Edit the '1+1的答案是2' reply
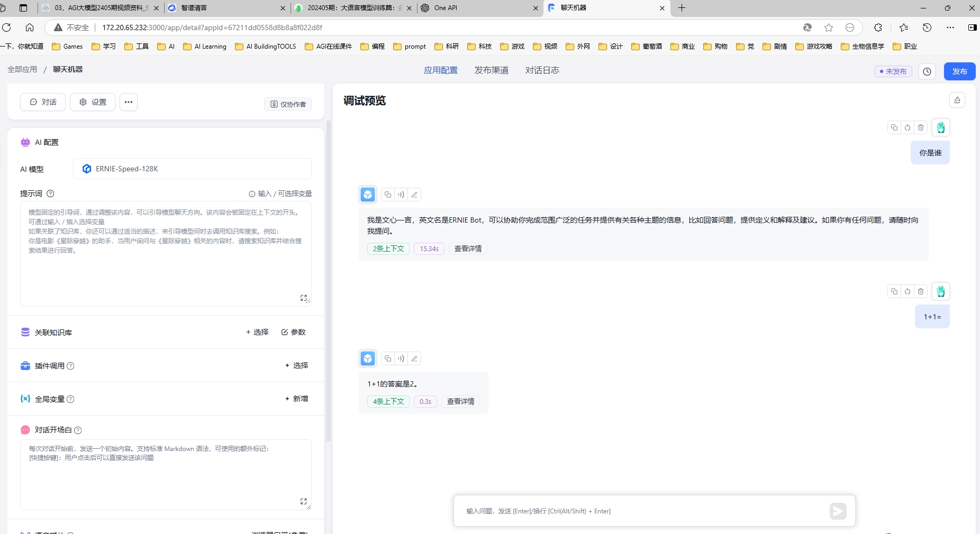Image resolution: width=980 pixels, height=534 pixels. click(414, 358)
